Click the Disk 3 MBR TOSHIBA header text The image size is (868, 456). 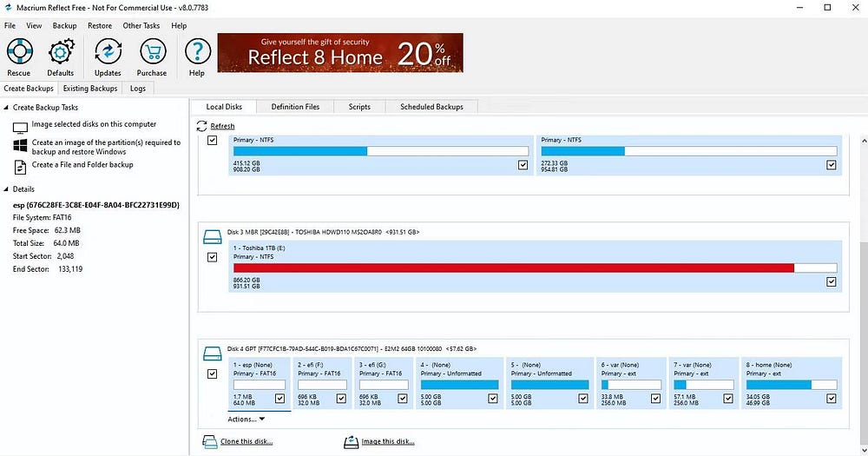(323, 232)
